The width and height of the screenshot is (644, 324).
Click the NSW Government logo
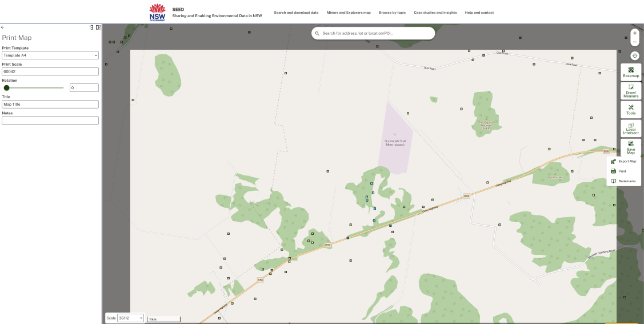157,13
